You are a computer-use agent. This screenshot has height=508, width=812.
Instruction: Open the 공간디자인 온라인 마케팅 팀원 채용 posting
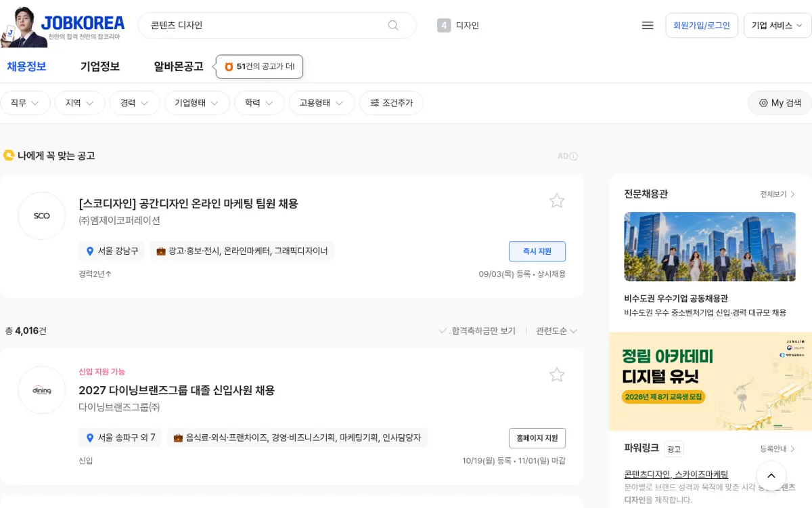click(x=188, y=203)
